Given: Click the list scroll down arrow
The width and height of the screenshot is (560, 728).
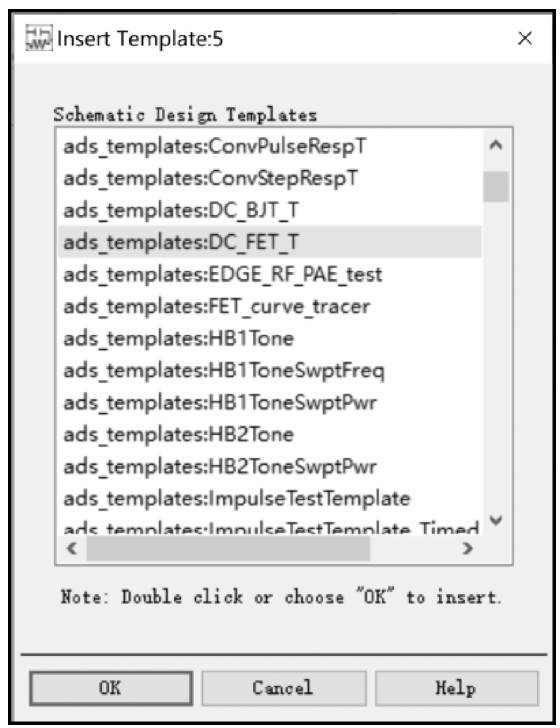Looking at the screenshot, I should pos(495,520).
